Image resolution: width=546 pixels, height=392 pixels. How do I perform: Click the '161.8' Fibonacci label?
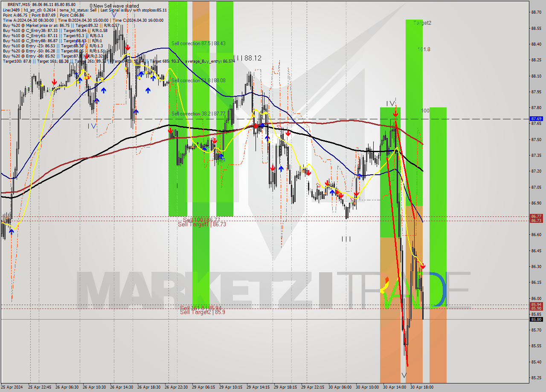[424, 49]
